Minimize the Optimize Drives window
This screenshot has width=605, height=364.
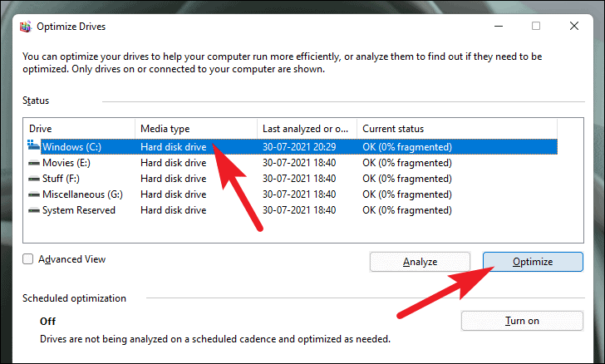(x=498, y=26)
